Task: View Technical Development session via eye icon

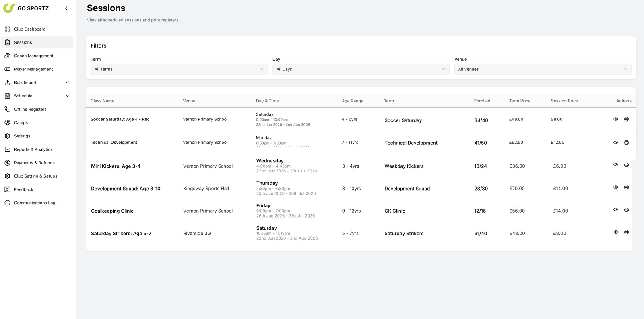Action: [x=615, y=142]
